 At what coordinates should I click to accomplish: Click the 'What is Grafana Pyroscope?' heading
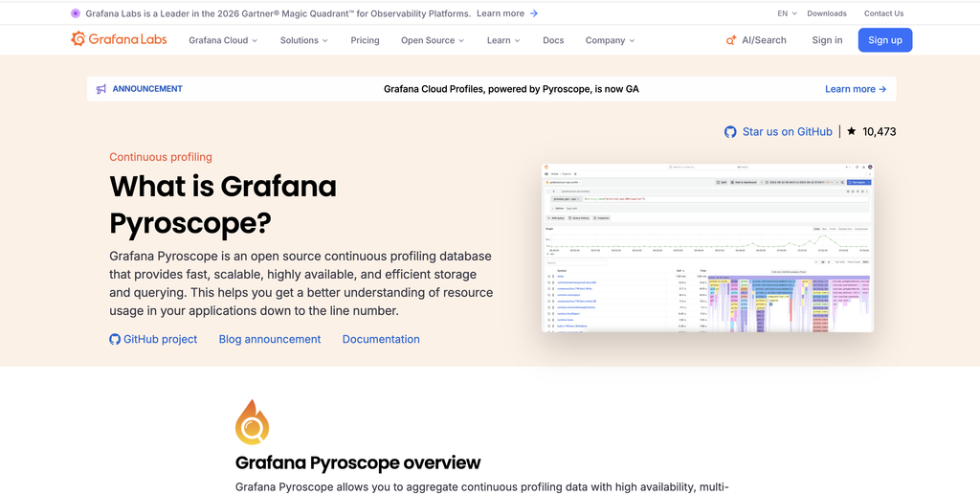point(223,204)
